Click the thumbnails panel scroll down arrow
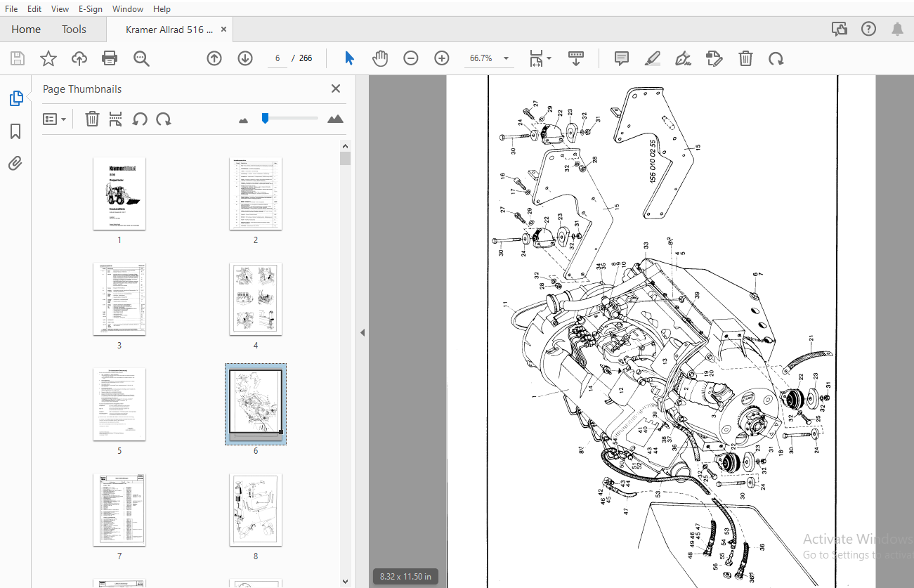914x588 pixels. (x=345, y=581)
